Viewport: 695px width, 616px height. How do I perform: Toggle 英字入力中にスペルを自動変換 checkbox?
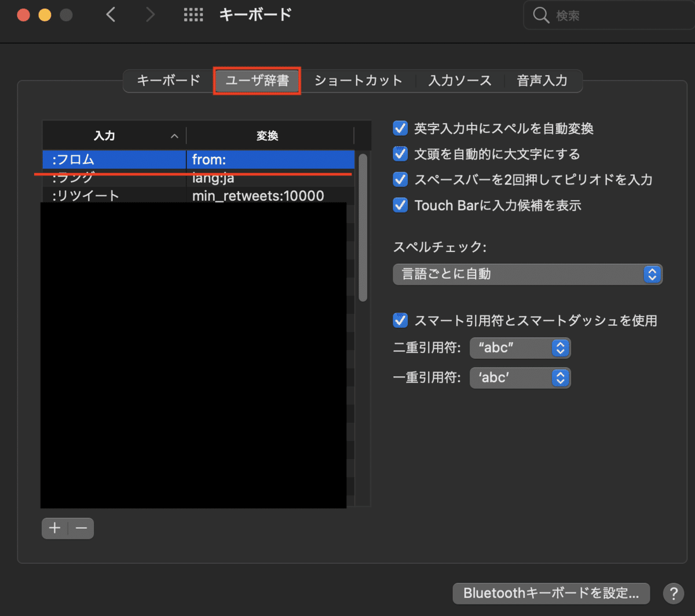coord(400,129)
